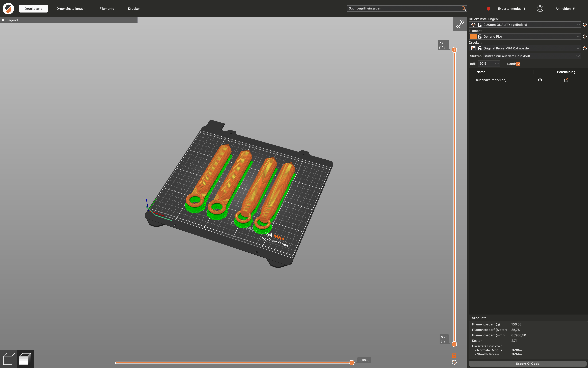Open the user account avatar icon
The height and width of the screenshot is (368, 588).
pyautogui.click(x=540, y=8)
